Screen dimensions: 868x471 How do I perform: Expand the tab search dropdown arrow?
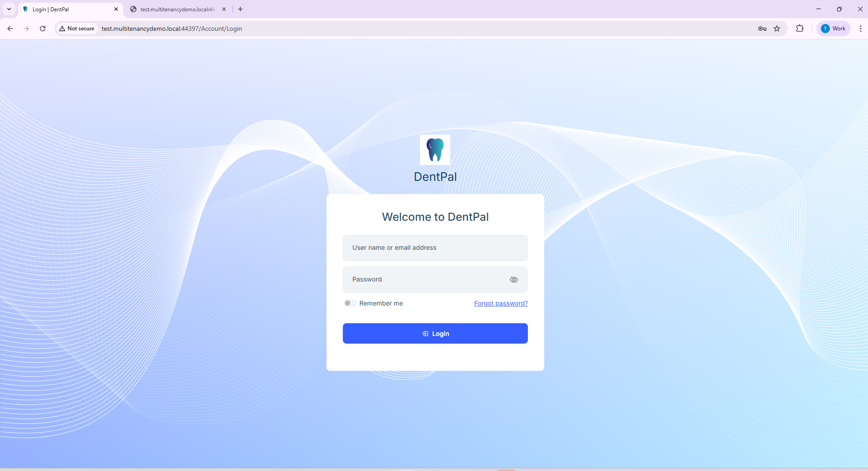[x=9, y=9]
